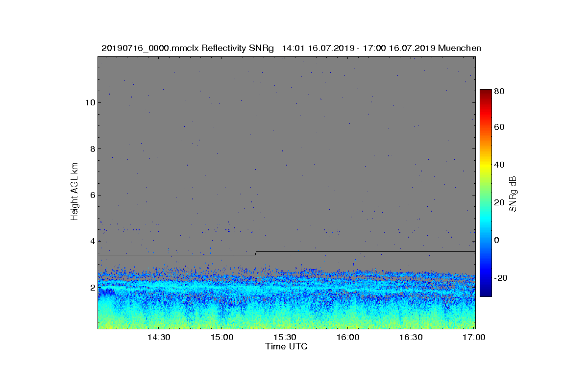Click the '15:30' time tick label
The image size is (588, 392).
(285, 337)
